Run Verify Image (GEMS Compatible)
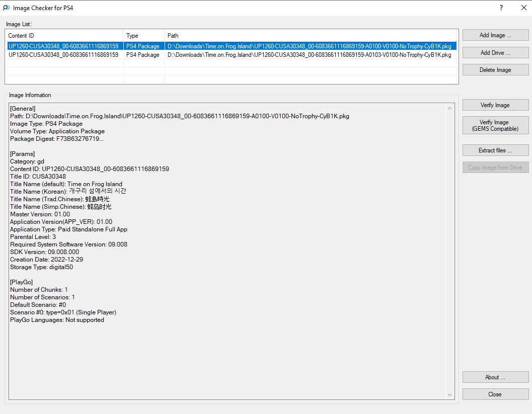The image size is (532, 414). [x=495, y=125]
